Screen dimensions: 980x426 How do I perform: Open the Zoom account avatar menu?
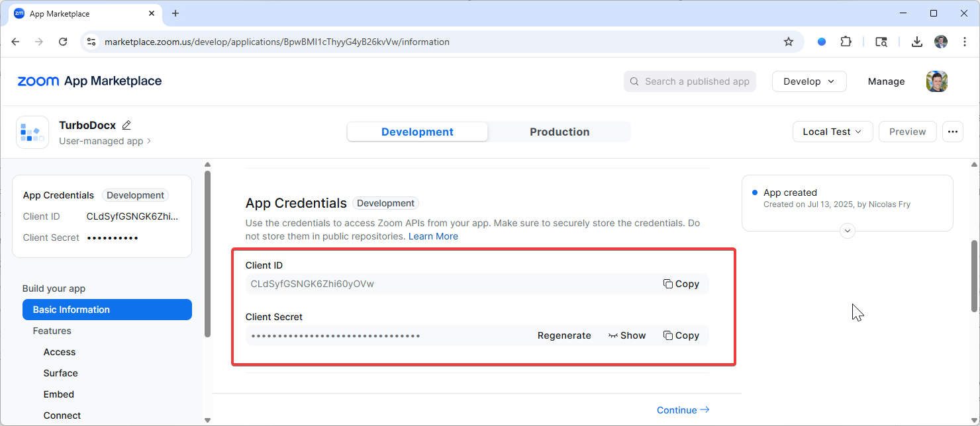tap(937, 81)
